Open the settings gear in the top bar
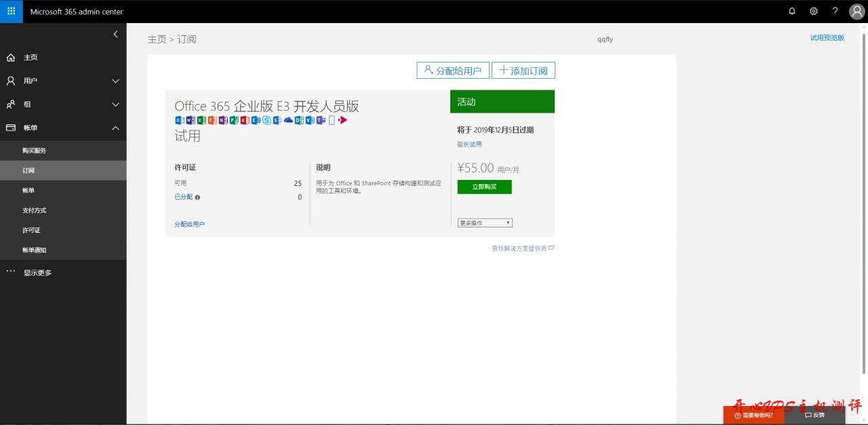Screen dimensions: 868x425 click(813, 11)
